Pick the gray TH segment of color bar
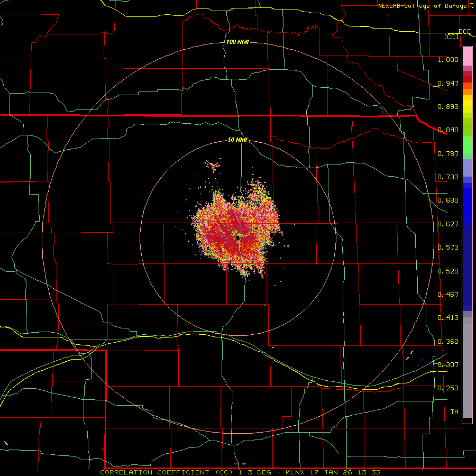 pos(467,368)
